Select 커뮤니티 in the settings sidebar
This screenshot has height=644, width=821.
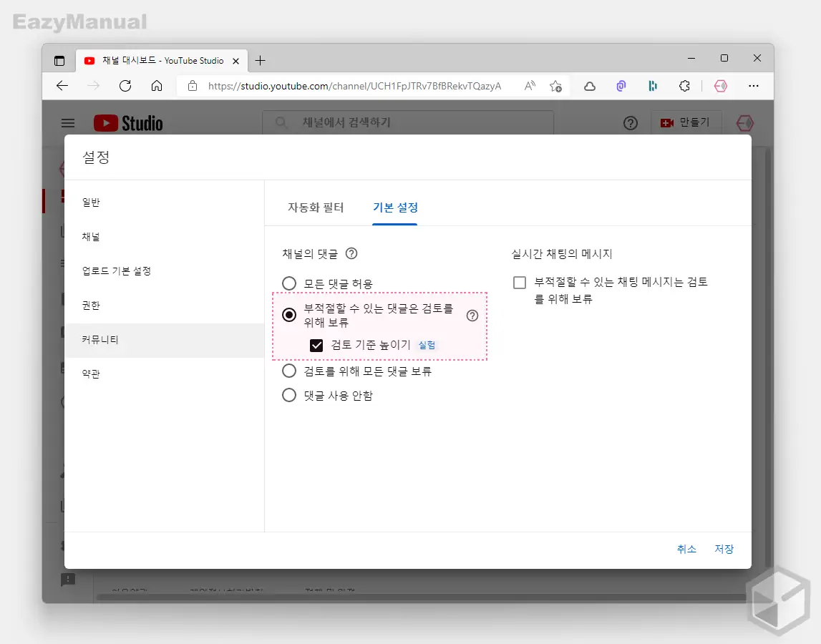point(99,338)
